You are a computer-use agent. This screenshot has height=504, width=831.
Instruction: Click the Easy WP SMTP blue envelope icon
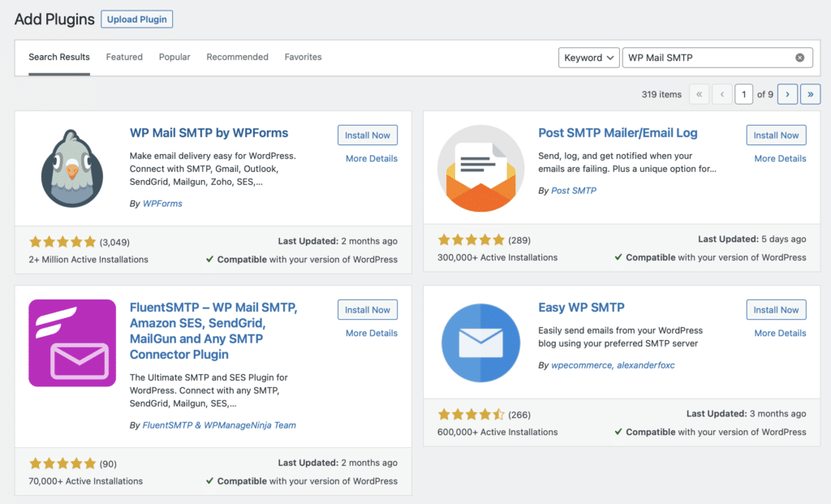[480, 342]
